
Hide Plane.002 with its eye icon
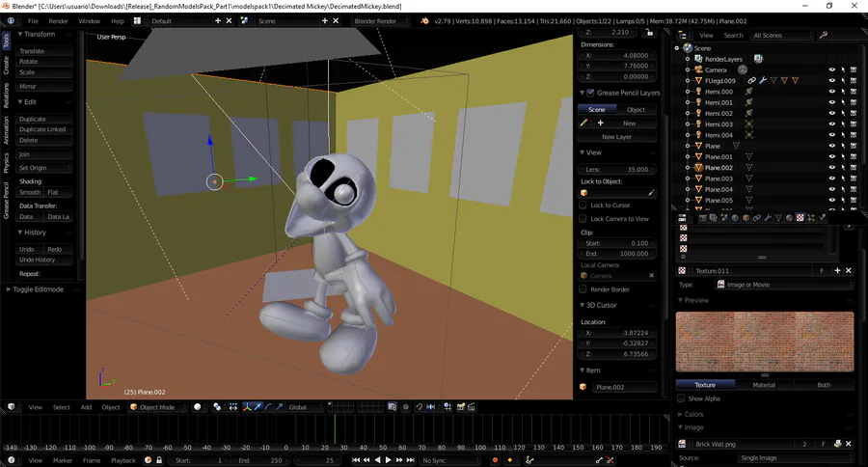coord(832,167)
